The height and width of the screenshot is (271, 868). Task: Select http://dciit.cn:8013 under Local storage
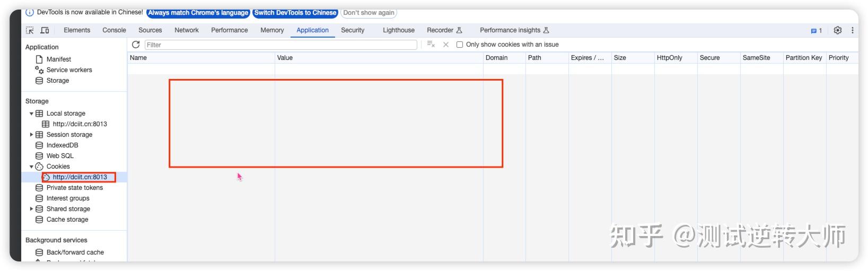pos(80,124)
